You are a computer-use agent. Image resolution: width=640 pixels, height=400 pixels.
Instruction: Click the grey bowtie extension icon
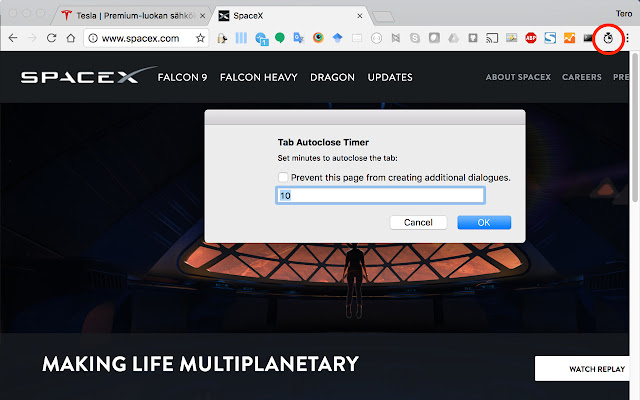(x=396, y=38)
